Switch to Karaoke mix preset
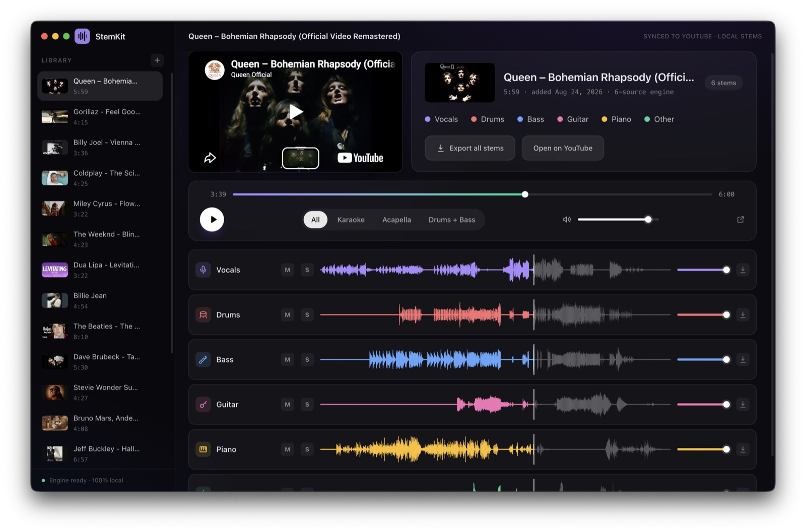Viewport: 806px width, 532px height. [x=351, y=220]
